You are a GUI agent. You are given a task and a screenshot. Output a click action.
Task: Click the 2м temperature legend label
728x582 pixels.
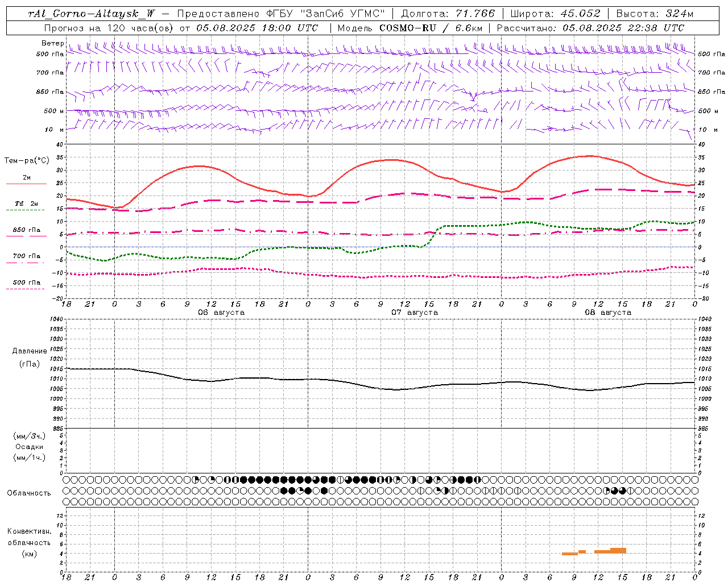point(27,177)
